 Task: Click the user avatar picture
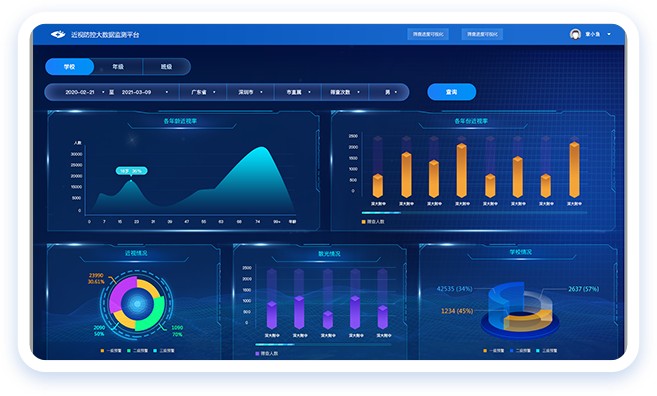pos(575,34)
